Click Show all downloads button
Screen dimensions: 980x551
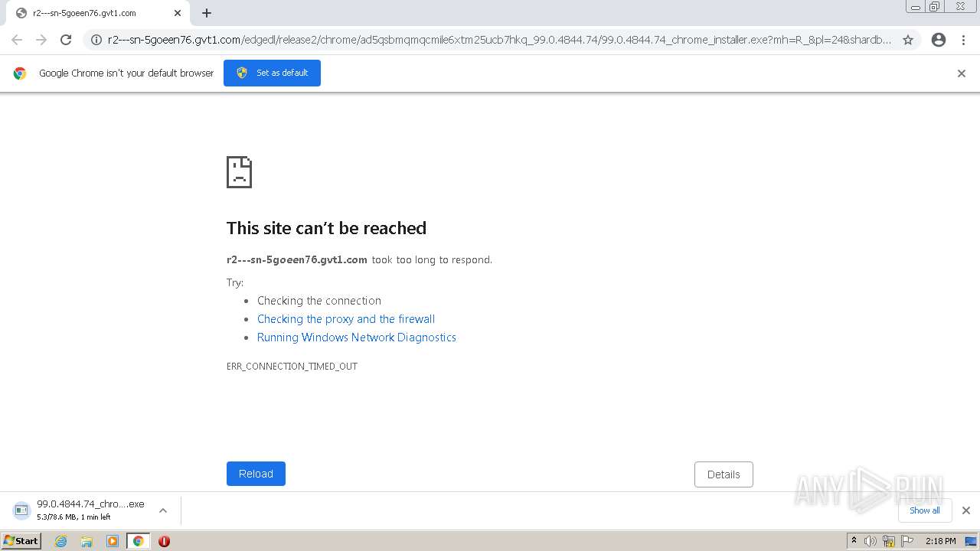tap(925, 510)
